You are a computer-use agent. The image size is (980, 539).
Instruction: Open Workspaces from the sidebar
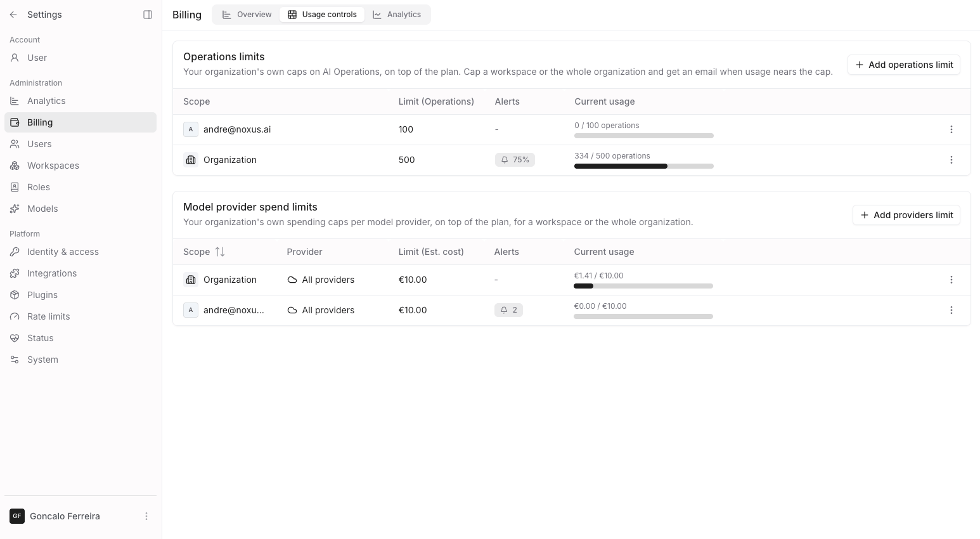click(x=81, y=166)
